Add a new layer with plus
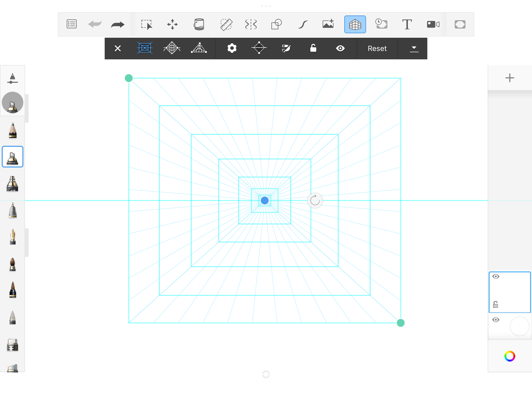Screen dimensions: 532x399 510,78
